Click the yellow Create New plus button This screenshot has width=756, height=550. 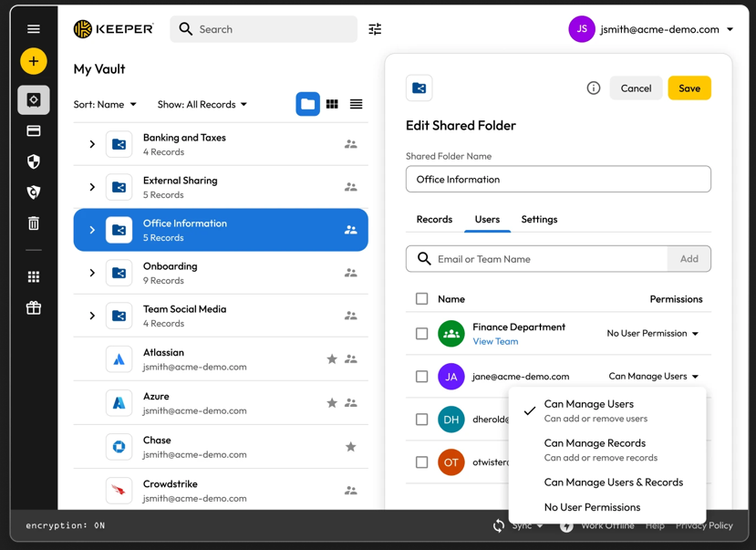point(34,61)
